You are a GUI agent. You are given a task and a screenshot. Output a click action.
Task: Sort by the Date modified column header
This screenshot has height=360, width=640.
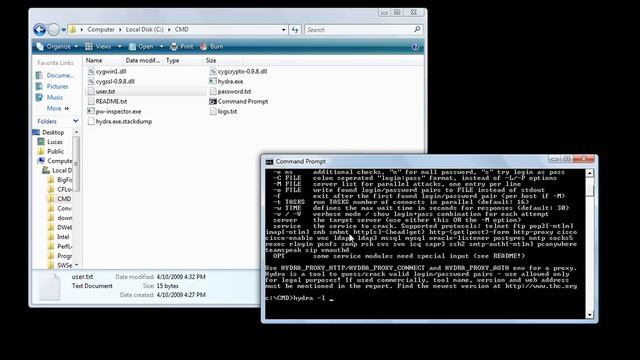click(142, 60)
